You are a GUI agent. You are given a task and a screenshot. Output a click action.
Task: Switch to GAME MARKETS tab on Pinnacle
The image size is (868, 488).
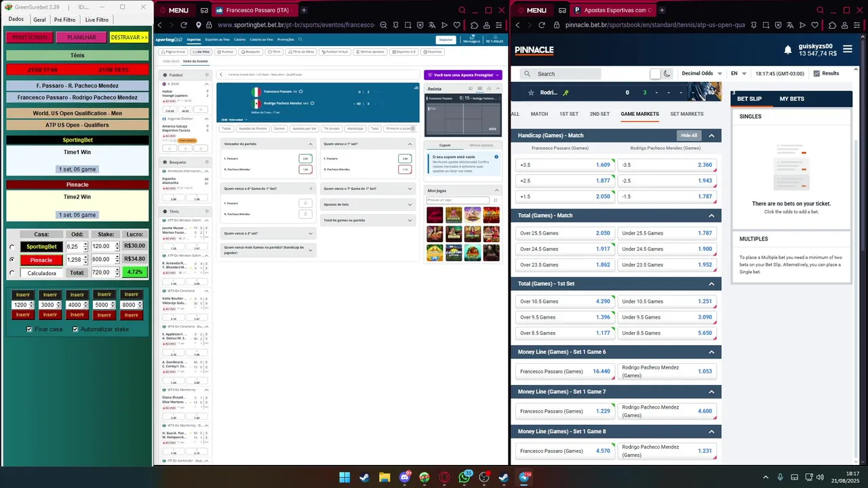coord(639,114)
